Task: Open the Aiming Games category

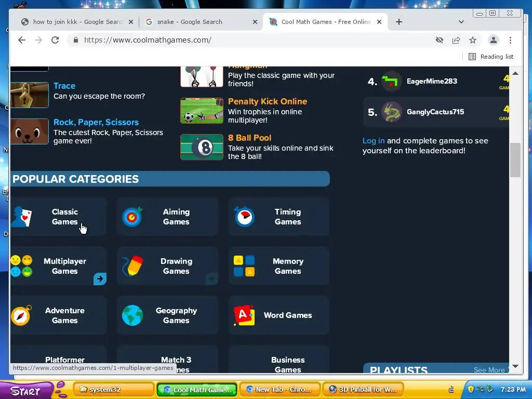Action: click(167, 217)
